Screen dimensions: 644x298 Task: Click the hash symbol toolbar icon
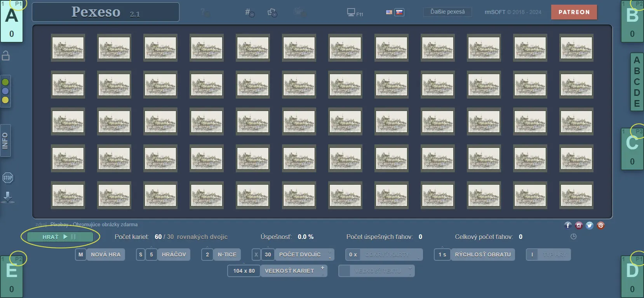click(x=249, y=12)
